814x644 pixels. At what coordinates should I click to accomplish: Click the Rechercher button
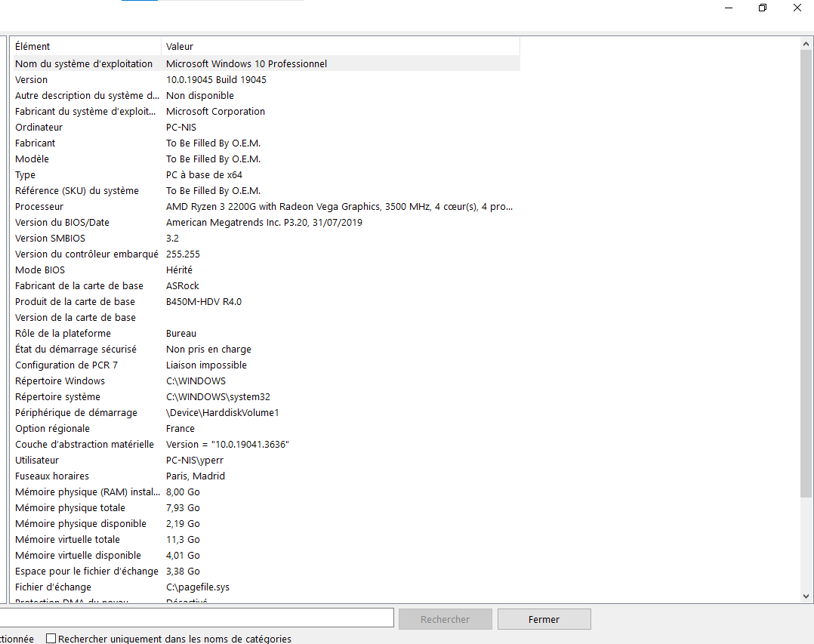click(445, 619)
